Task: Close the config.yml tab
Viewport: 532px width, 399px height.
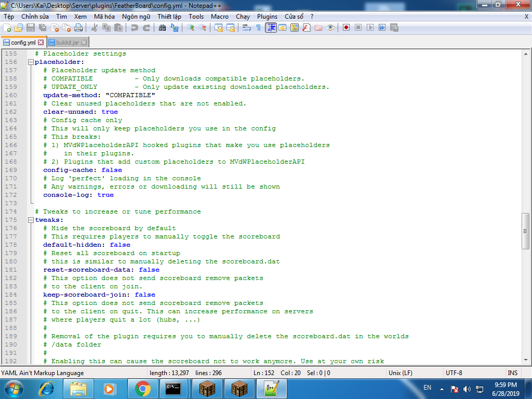Action: coord(41,42)
